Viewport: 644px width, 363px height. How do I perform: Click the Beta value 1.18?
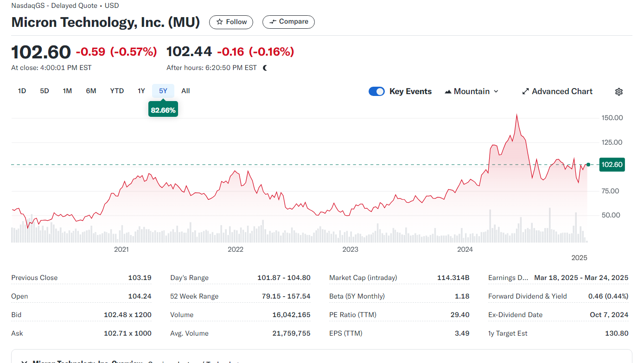click(462, 296)
